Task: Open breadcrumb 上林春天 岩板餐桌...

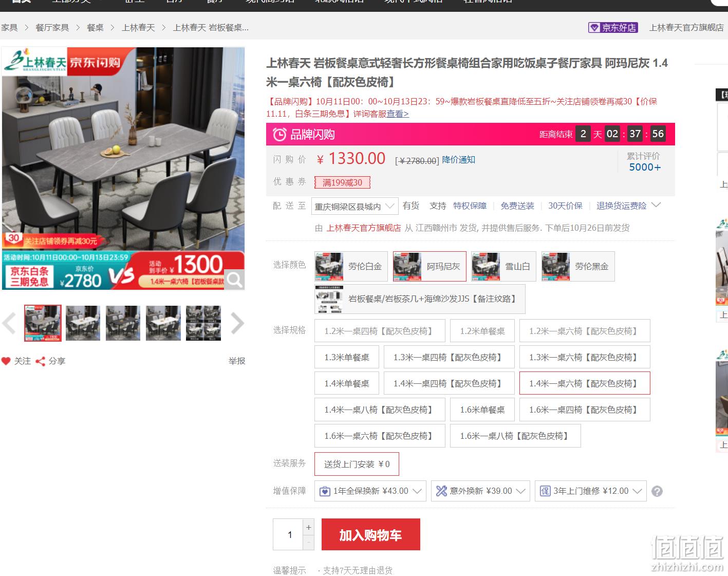Action: pos(211,27)
